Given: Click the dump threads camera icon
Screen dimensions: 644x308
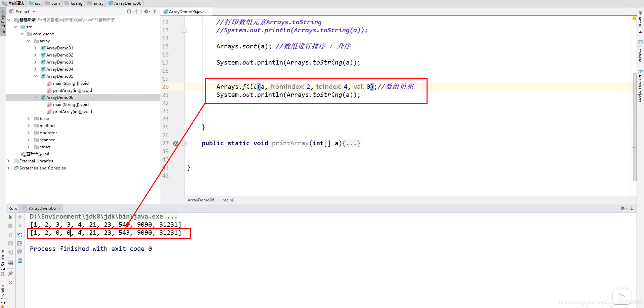Looking at the screenshot, I should point(10,243).
